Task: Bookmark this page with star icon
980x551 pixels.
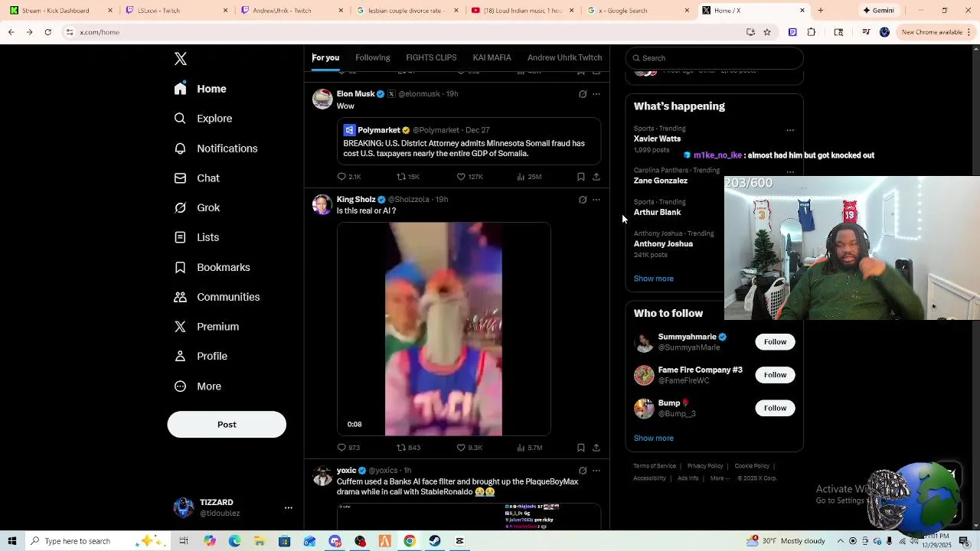Action: click(x=766, y=32)
